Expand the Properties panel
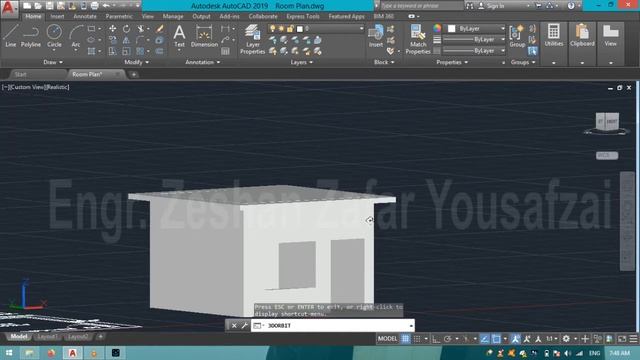Viewport: 640px width, 360px height. coord(452,62)
